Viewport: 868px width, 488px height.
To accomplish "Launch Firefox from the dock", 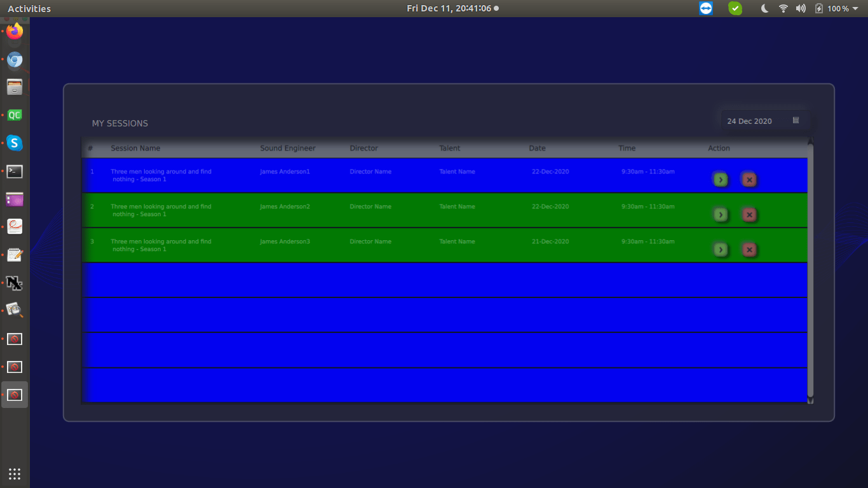I will (x=14, y=30).
